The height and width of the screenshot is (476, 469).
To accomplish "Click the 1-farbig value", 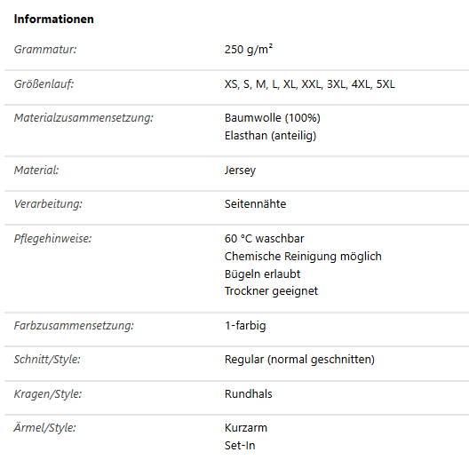I will (245, 325).
